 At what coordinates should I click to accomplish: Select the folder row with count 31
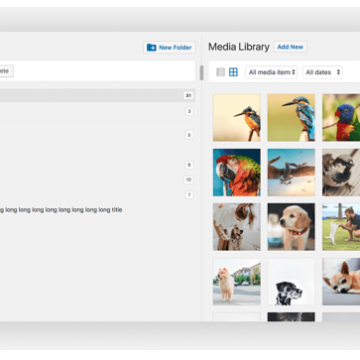97,95
